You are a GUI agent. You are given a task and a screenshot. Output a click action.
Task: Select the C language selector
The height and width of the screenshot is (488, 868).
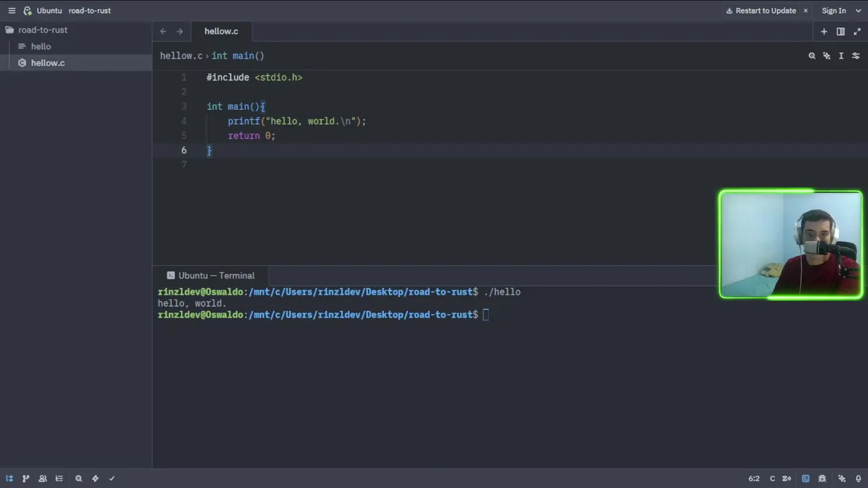772,479
